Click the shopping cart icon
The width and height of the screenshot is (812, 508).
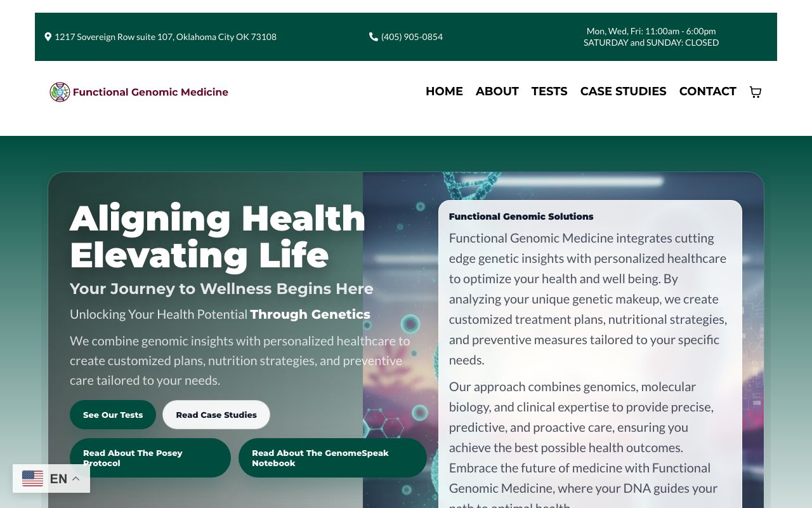755,92
